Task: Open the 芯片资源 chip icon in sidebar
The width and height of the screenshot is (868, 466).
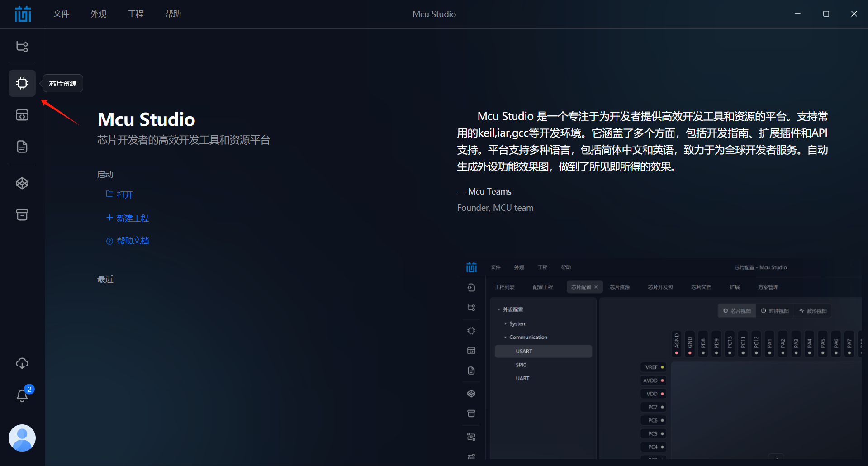Action: pyautogui.click(x=22, y=83)
